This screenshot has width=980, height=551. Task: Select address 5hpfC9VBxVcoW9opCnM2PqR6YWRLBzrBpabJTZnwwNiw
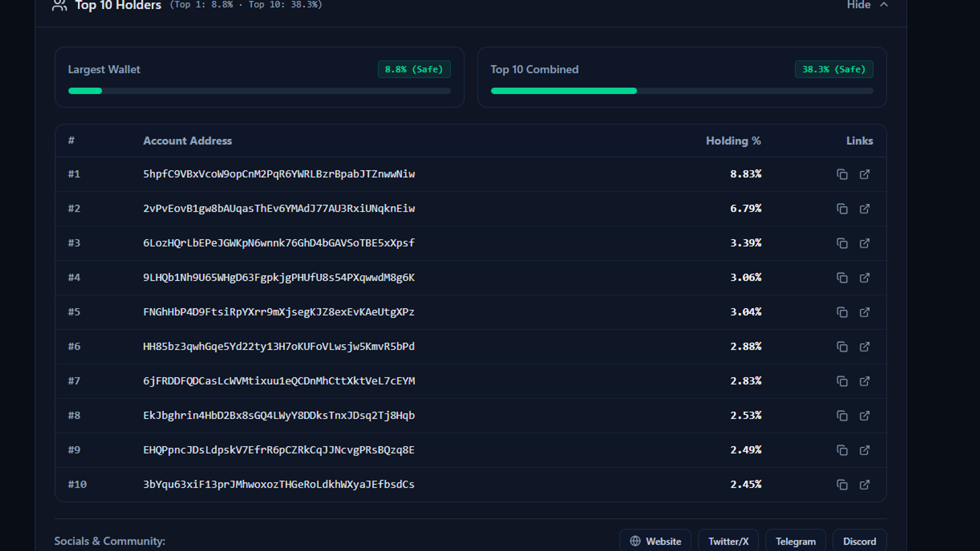pos(279,174)
